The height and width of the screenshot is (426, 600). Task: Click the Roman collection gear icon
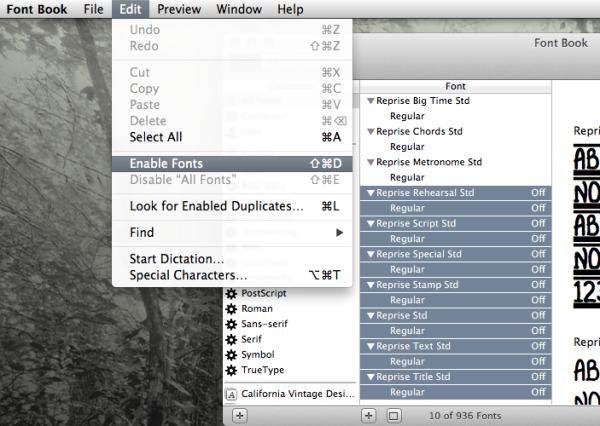231,309
